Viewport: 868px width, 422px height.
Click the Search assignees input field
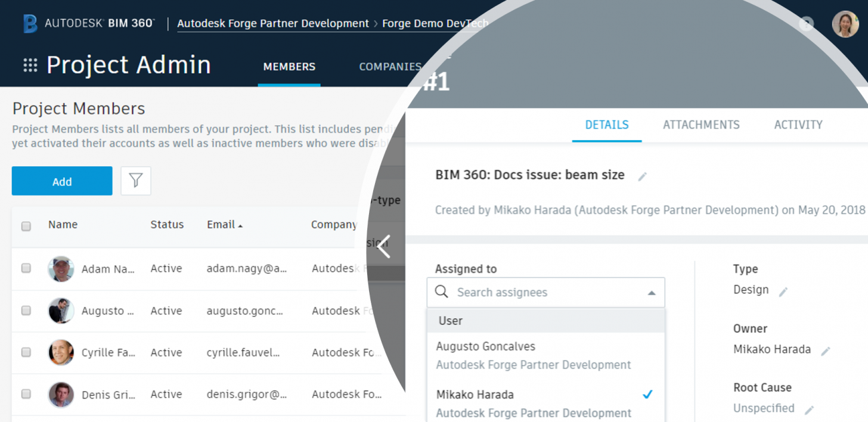point(545,292)
